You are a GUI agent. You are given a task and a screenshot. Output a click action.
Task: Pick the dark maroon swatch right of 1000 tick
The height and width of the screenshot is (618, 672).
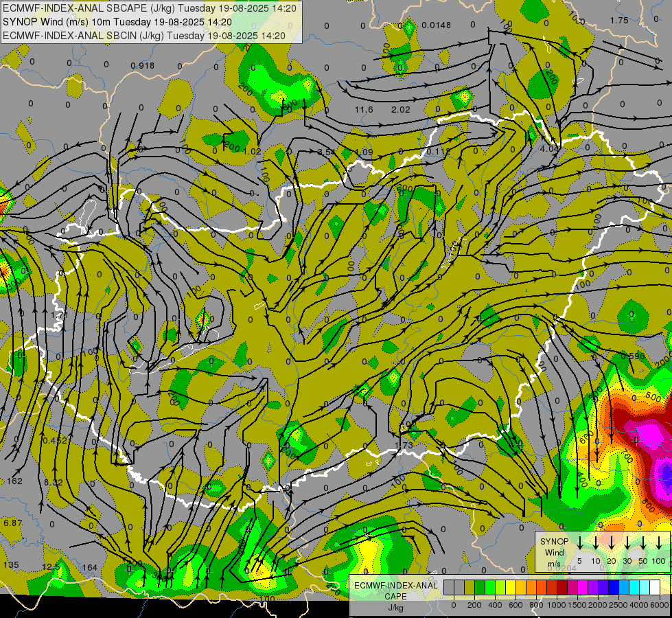[562, 588]
